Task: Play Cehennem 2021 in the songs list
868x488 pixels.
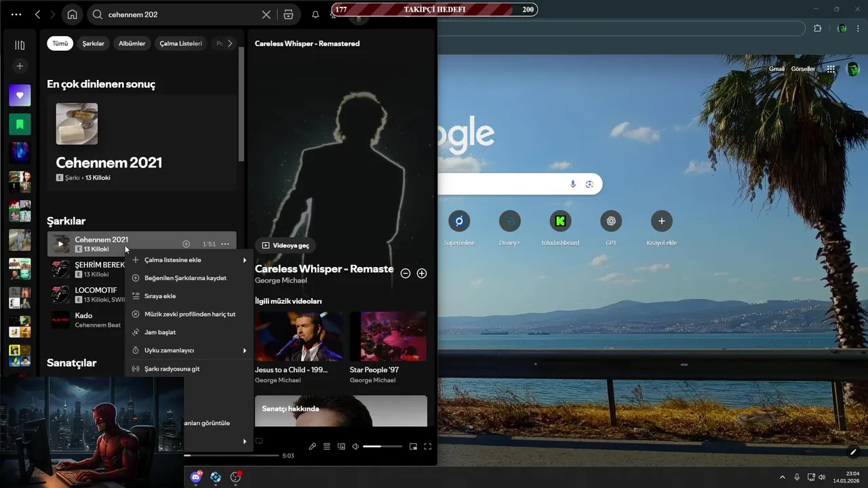Action: (x=60, y=244)
